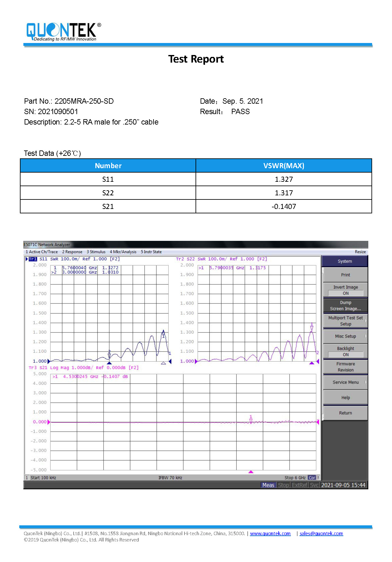The width and height of the screenshot is (392, 562).
Task: Click S22 reference level arrow at 1.000
Action: pos(196,361)
